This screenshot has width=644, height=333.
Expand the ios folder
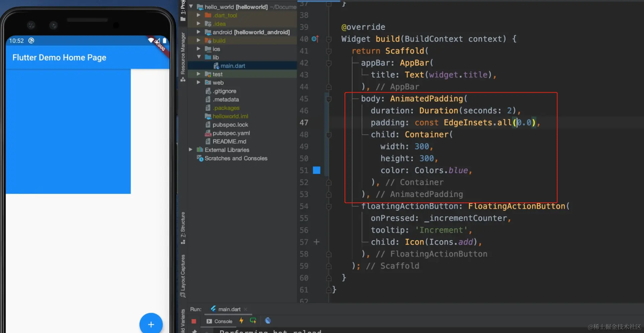[x=199, y=48]
